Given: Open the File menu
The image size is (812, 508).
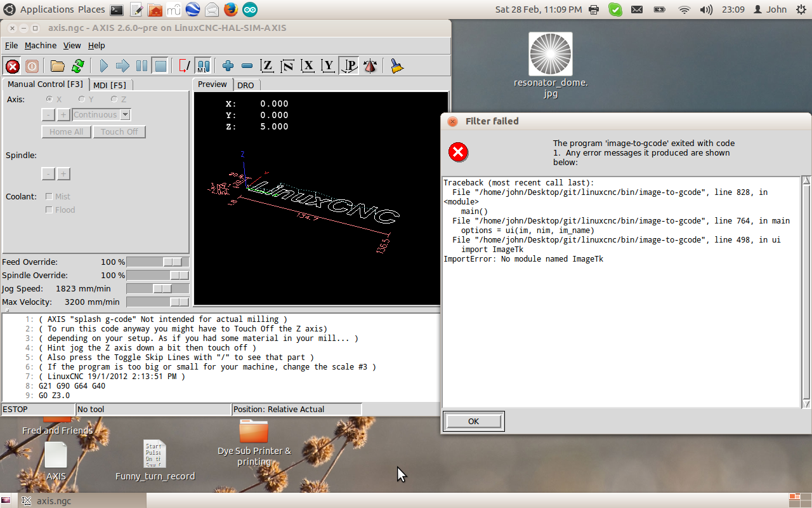Looking at the screenshot, I should point(11,46).
